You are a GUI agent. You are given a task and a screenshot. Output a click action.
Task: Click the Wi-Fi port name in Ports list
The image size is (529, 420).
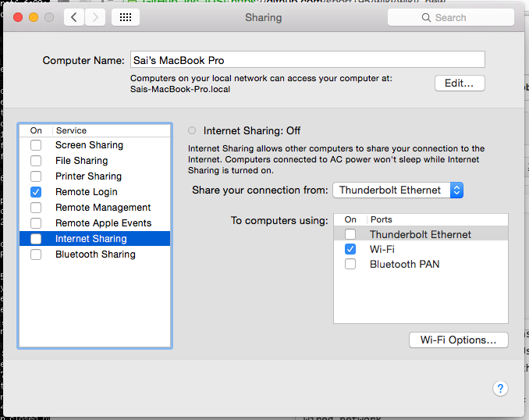click(382, 249)
